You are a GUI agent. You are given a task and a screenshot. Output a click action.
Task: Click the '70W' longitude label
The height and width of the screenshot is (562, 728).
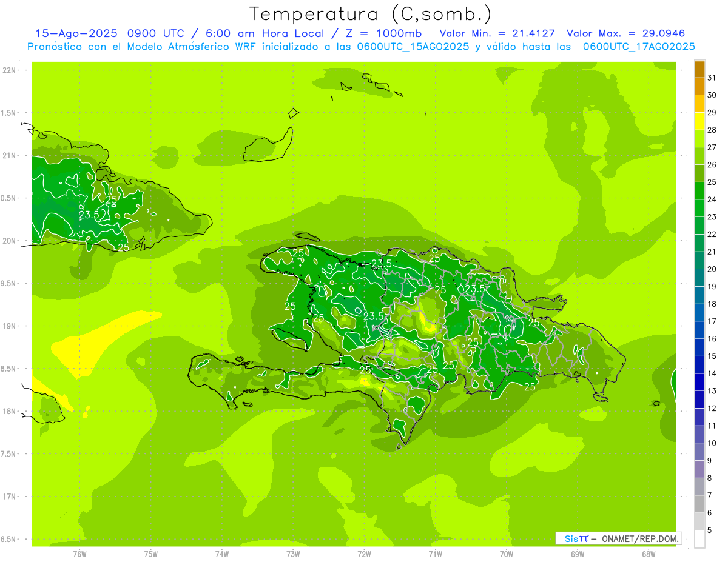click(507, 554)
